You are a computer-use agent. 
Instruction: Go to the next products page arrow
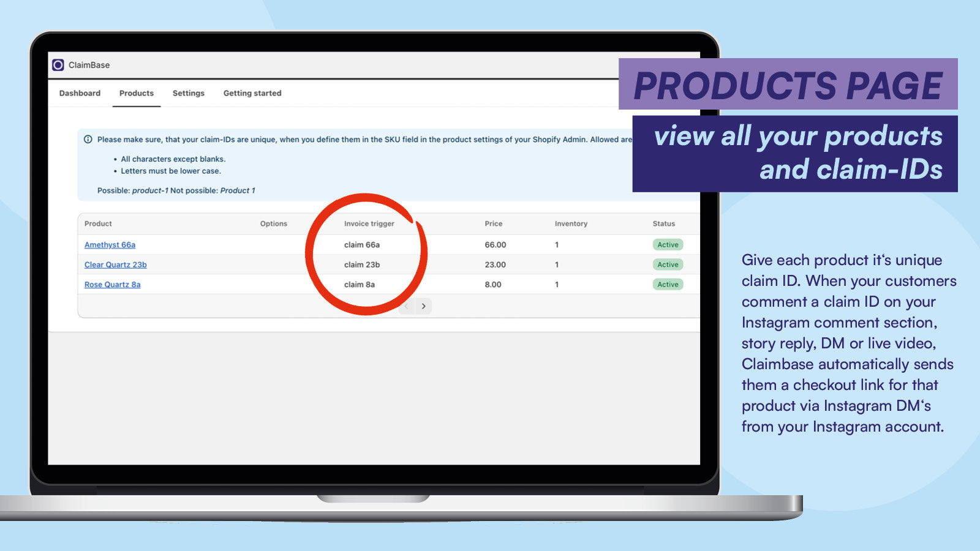(x=423, y=306)
